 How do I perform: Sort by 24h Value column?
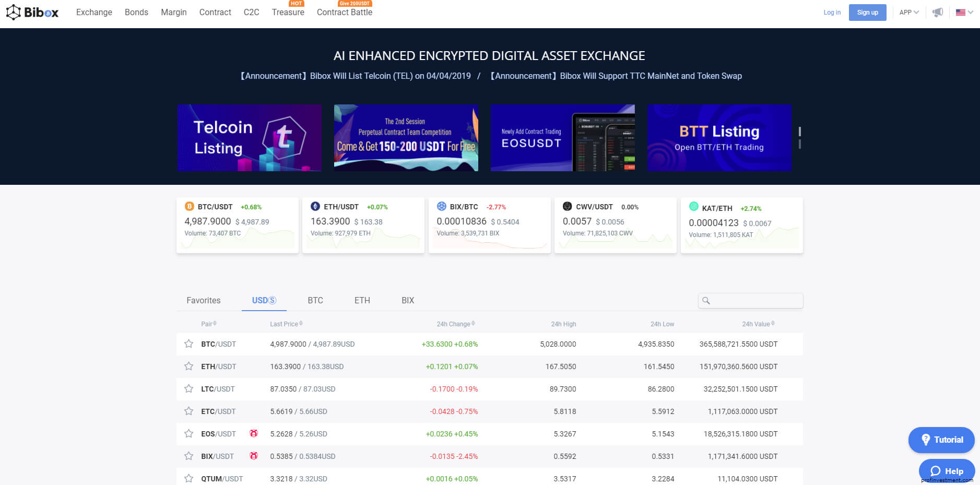click(x=759, y=324)
